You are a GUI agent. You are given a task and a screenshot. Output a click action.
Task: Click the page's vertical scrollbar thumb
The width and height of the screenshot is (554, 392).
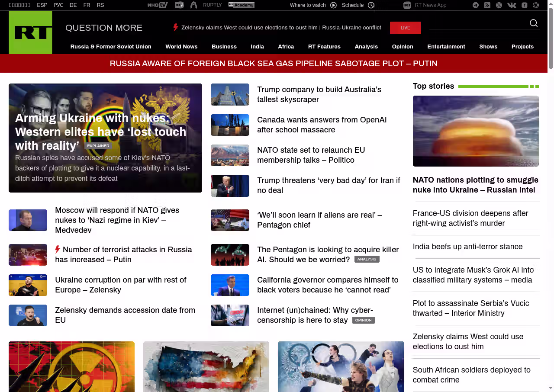pos(551,39)
